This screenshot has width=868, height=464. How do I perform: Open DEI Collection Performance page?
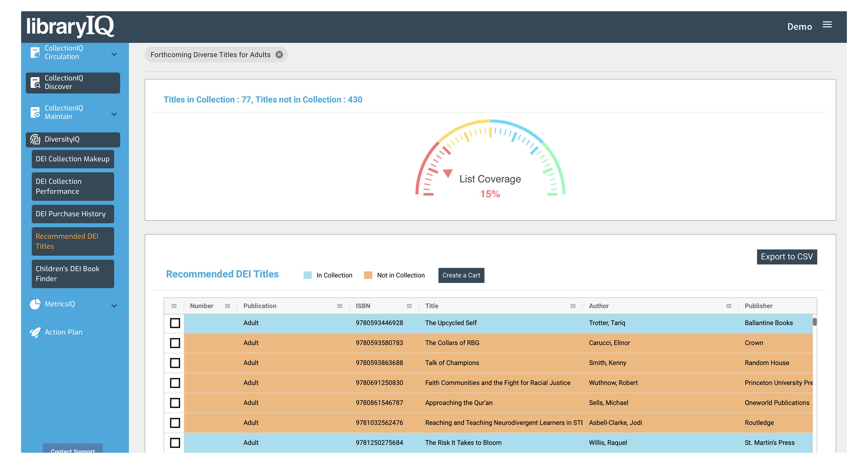[73, 186]
